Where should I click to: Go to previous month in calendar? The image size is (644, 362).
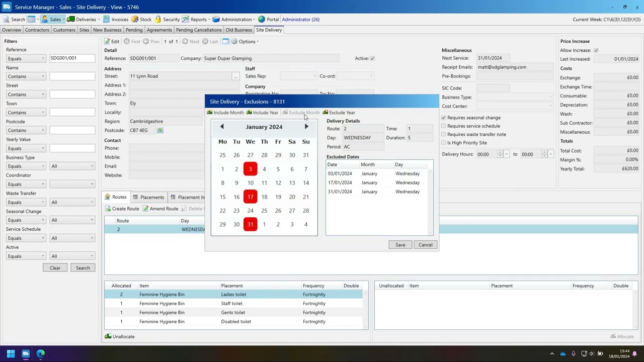coord(222,127)
